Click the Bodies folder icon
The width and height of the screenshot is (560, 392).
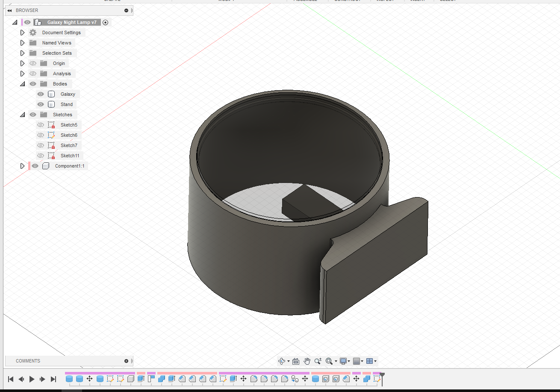[x=44, y=84]
